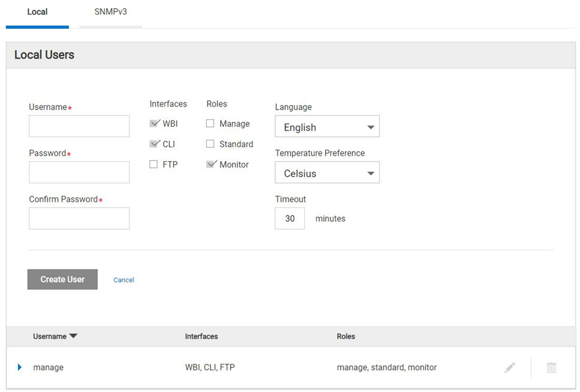The width and height of the screenshot is (580, 392).
Task: Select the Local tab
Action: point(37,11)
